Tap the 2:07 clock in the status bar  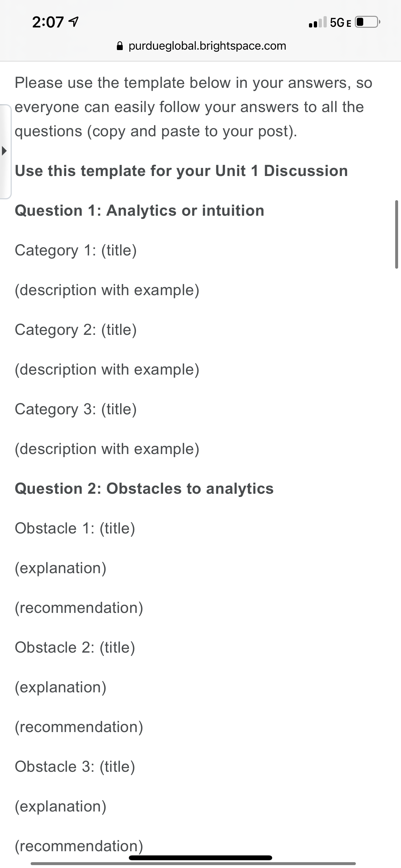pos(48,22)
